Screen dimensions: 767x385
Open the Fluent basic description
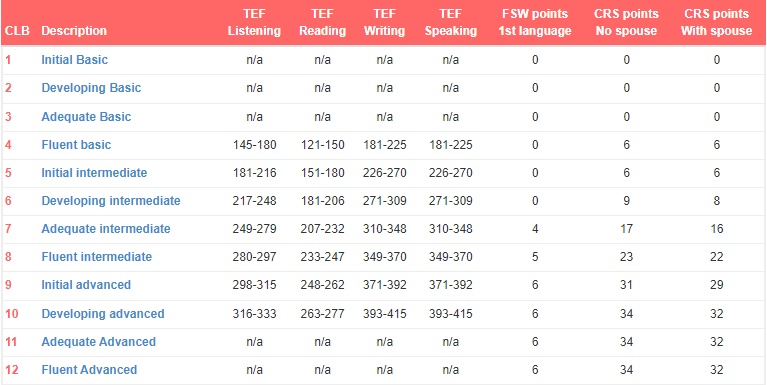(76, 145)
